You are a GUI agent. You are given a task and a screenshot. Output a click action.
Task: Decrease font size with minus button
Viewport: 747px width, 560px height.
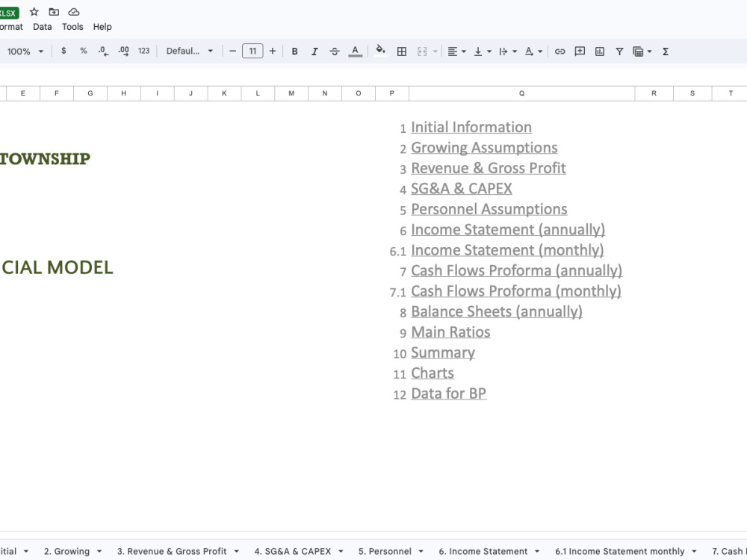[232, 51]
